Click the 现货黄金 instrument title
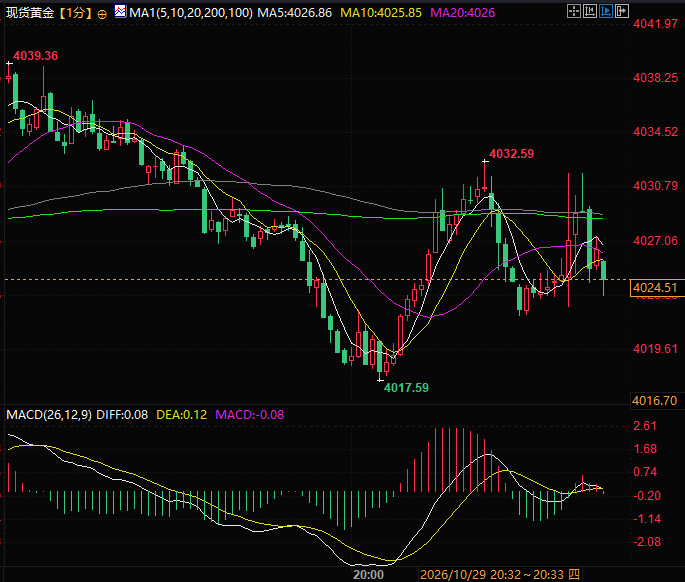Image resolution: width=685 pixels, height=582 pixels. tap(30, 13)
